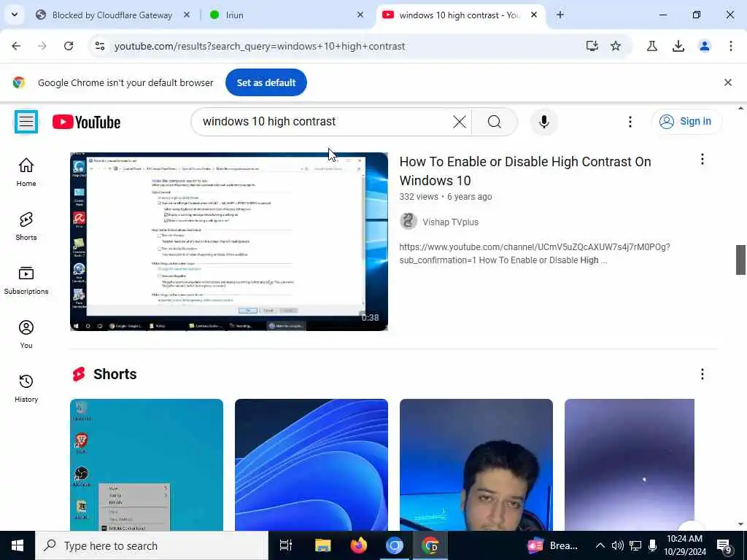Screen dimensions: 747x560
Task: Show hidden system tray icons chevron
Action: (x=600, y=545)
